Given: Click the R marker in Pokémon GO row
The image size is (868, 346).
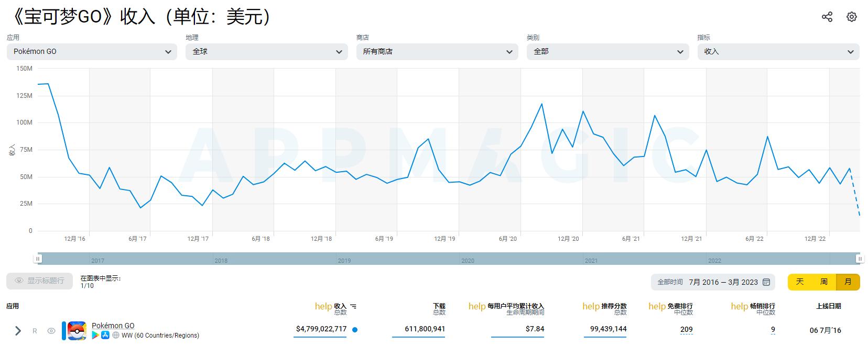Looking at the screenshot, I should 35,331.
